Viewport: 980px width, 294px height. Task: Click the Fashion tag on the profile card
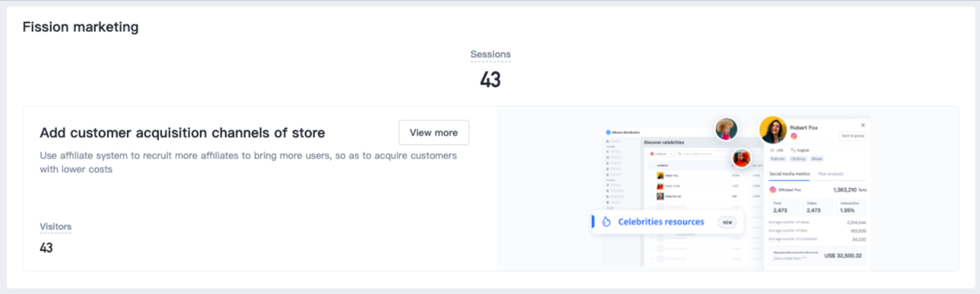tap(778, 159)
